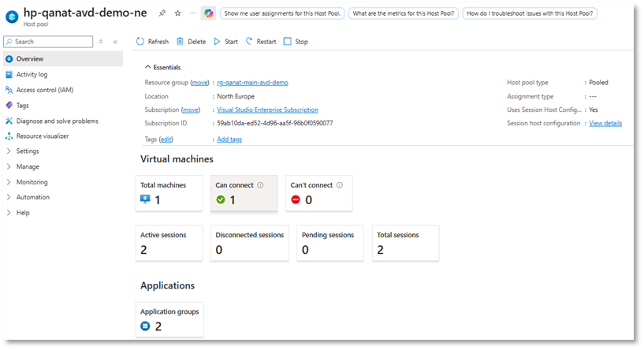This screenshot has width=644, height=350.
Task: Collapse the Essentials section
Action: 162,68
